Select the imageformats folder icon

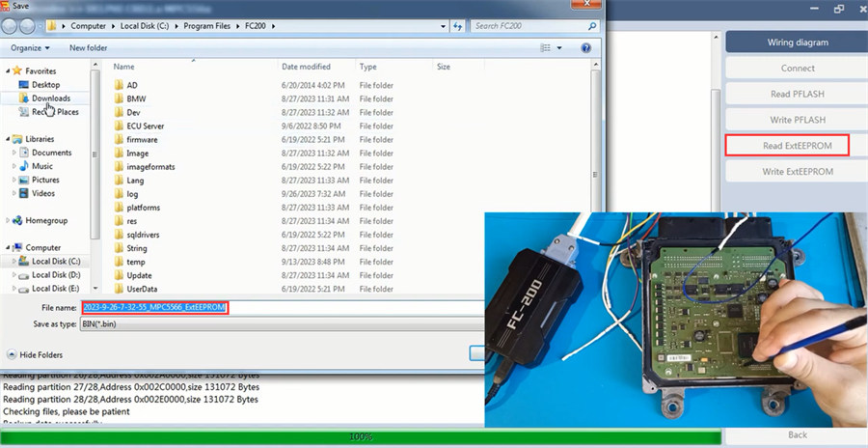pyautogui.click(x=119, y=166)
